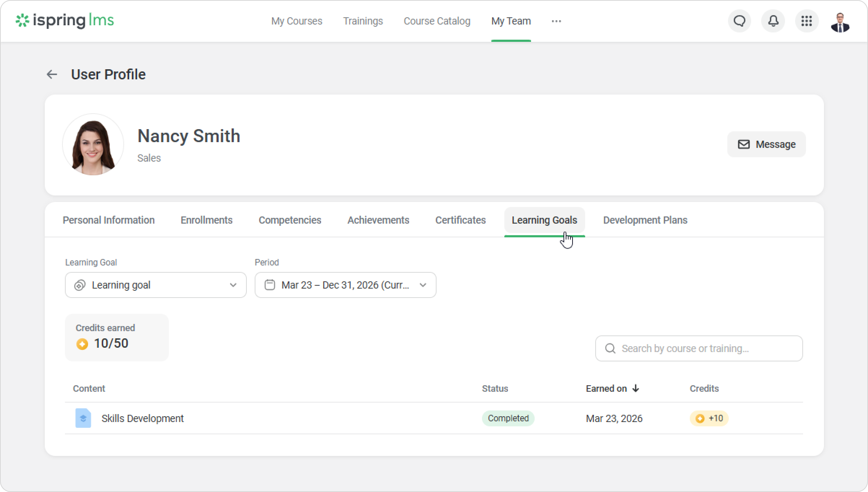The height and width of the screenshot is (492, 868).
Task: Switch to the Development Plans tab
Action: coord(645,220)
